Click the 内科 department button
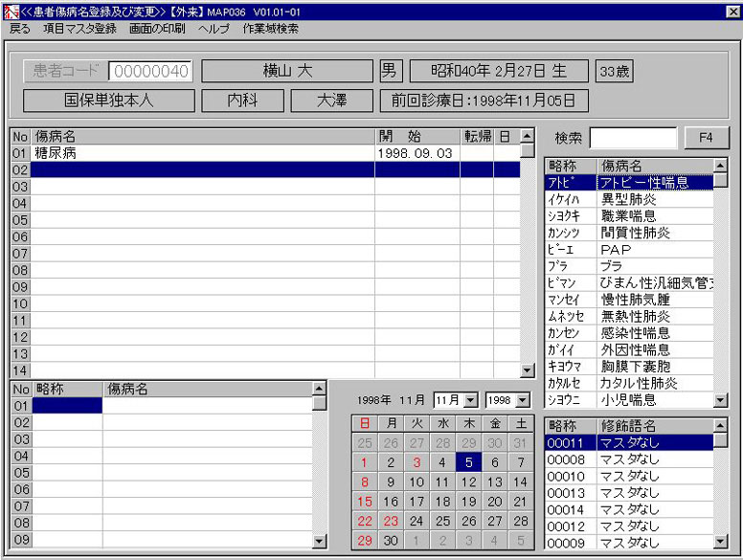The image size is (743, 560). point(241,101)
